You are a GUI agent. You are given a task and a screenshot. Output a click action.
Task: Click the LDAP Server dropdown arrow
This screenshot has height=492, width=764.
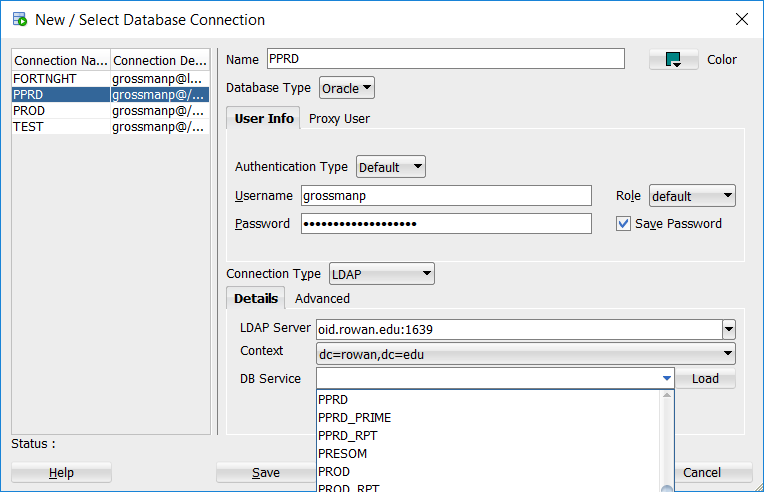click(x=729, y=329)
